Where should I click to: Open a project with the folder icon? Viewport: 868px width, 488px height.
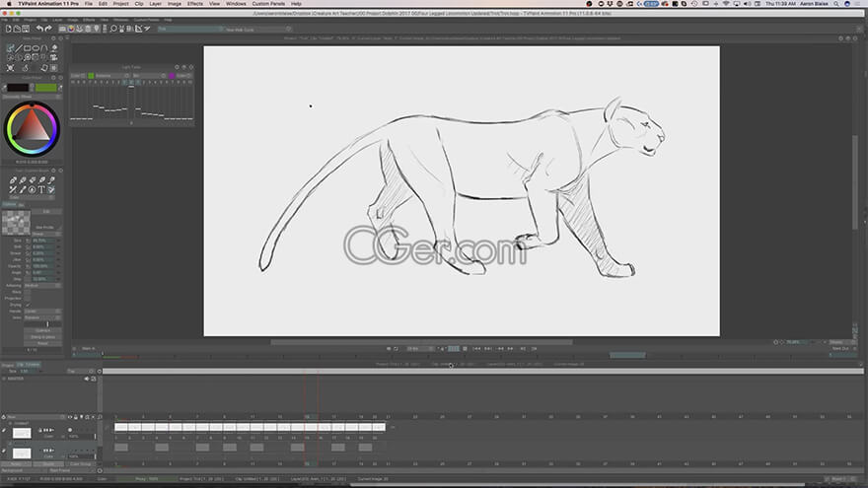click(17, 29)
